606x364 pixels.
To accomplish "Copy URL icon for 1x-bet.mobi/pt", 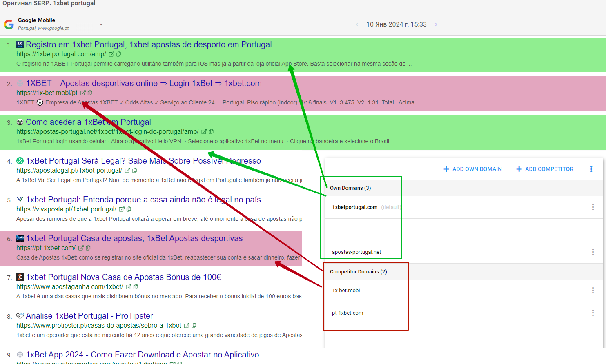I will click(x=90, y=93).
